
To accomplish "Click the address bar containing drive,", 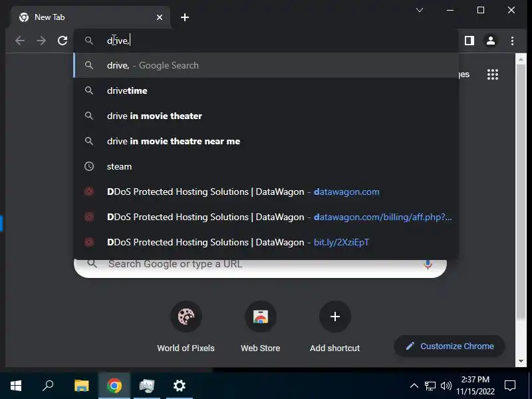I will 265,41.
